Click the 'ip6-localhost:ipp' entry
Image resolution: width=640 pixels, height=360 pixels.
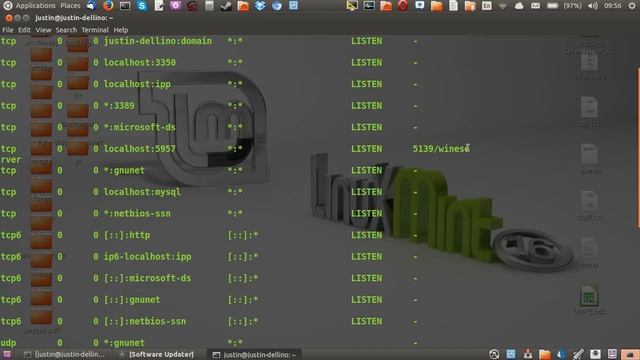[147, 257]
